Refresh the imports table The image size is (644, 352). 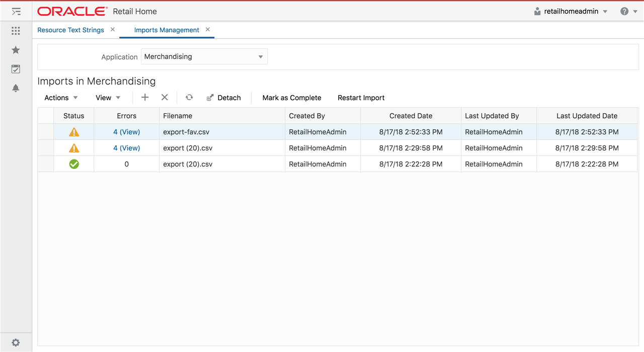click(189, 97)
